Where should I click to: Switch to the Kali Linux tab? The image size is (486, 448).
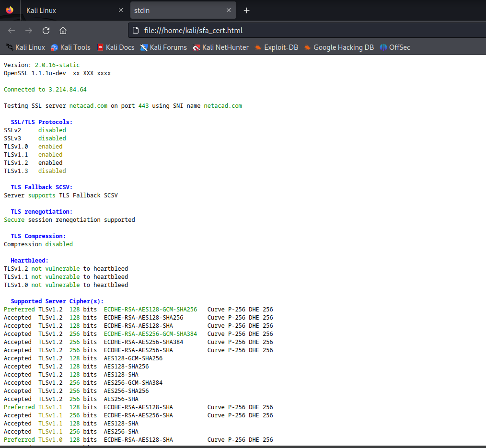click(67, 11)
